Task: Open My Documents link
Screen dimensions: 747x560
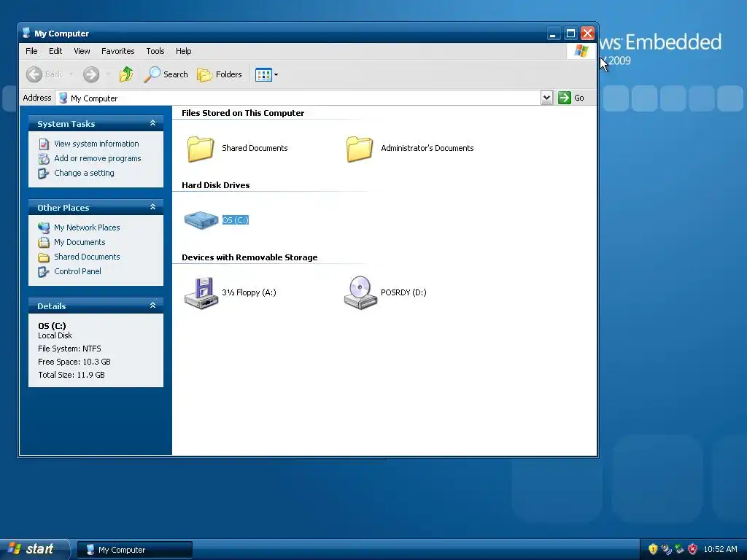Action: pyautogui.click(x=80, y=242)
